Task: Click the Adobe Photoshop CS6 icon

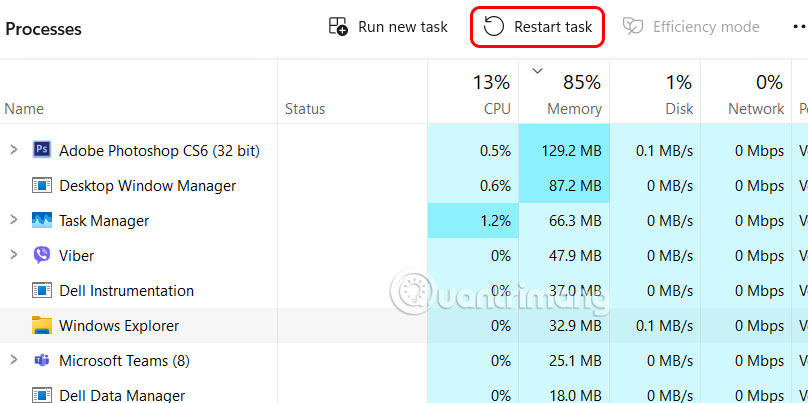Action: 42,150
